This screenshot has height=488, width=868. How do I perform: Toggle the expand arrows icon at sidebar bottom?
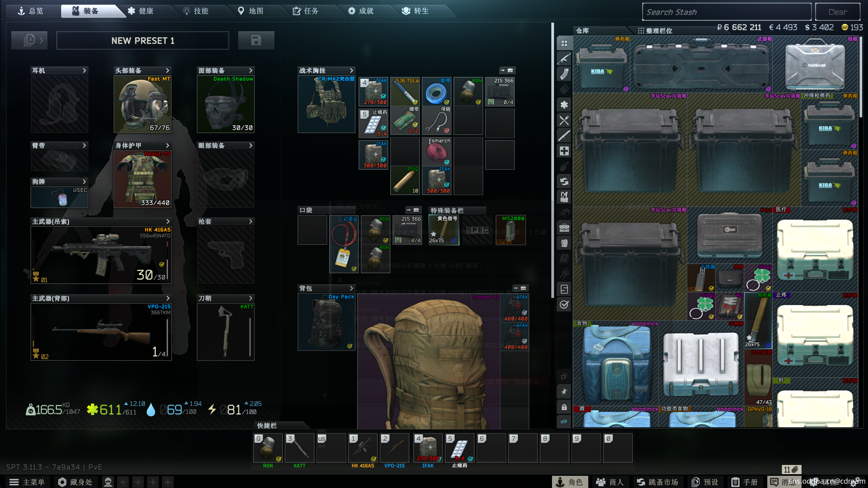(x=564, y=422)
